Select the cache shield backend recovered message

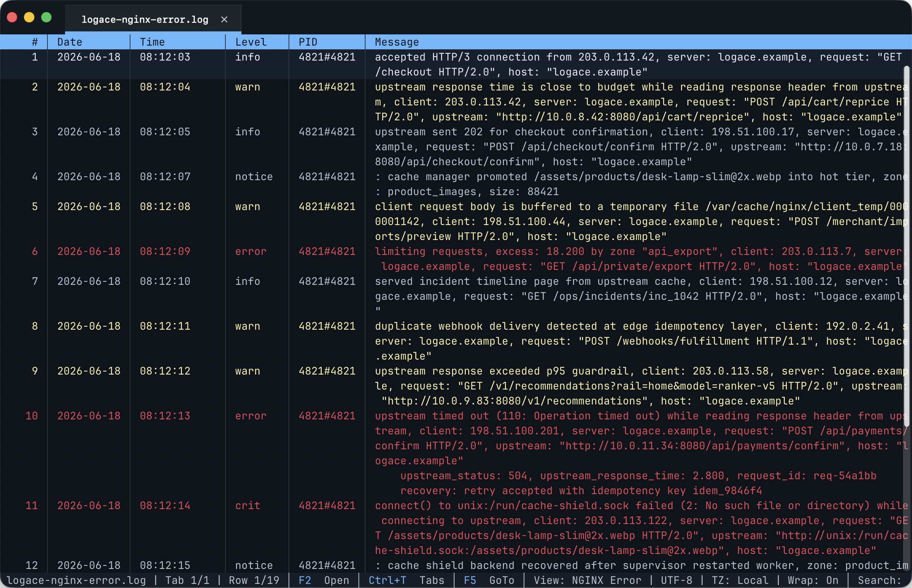pos(641,566)
